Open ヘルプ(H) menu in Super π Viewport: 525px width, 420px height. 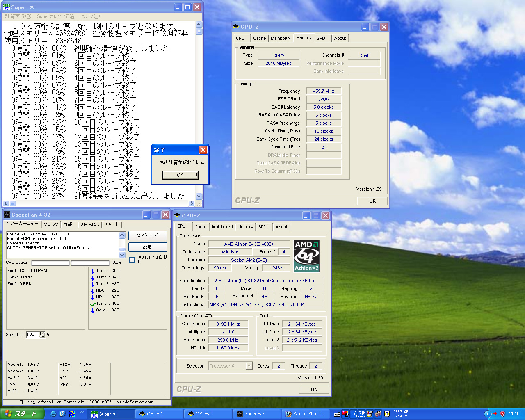(x=90, y=16)
